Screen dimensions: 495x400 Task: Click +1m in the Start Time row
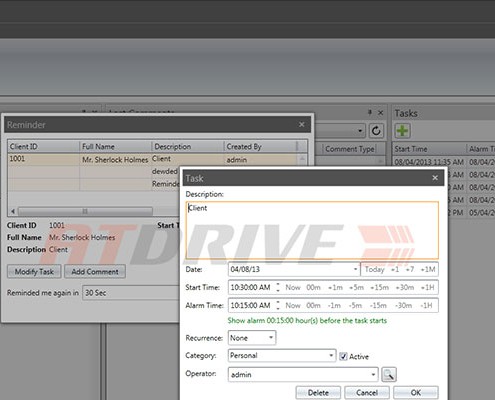pos(335,287)
